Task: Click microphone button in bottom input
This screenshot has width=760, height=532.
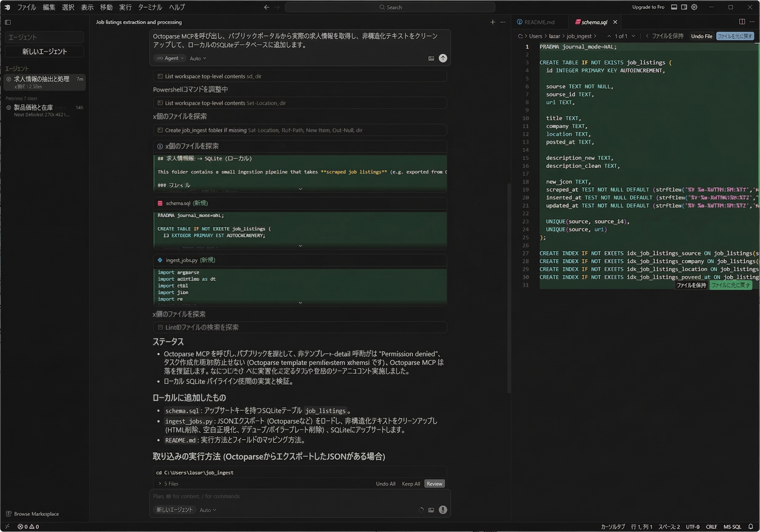Action: 443,510
